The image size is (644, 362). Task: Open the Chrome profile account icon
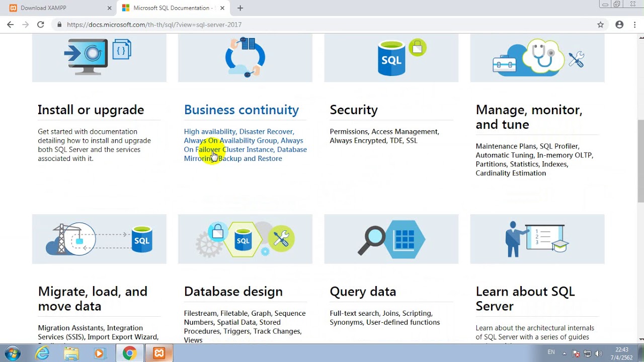coord(619,25)
